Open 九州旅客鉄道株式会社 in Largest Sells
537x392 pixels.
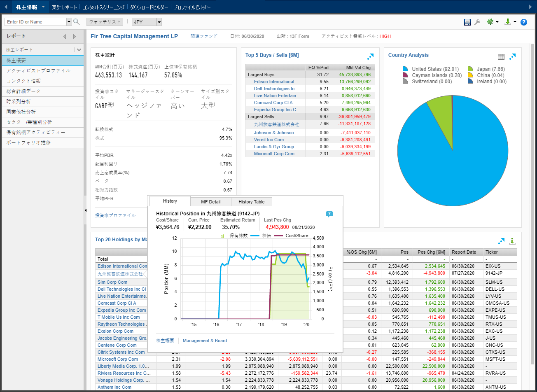(277, 124)
